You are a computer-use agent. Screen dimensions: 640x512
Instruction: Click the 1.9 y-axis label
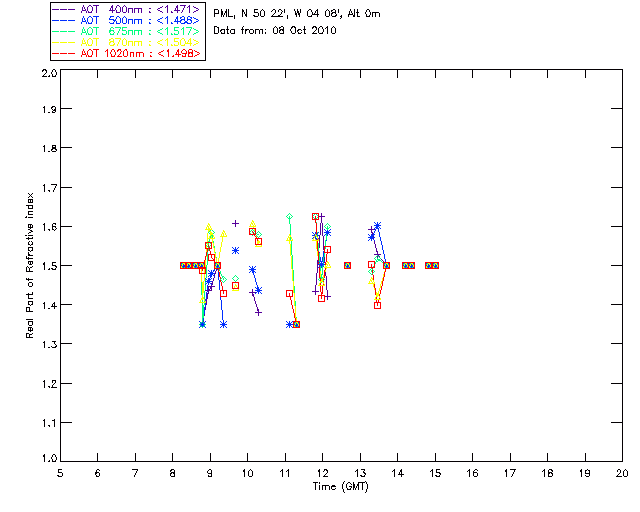49,109
